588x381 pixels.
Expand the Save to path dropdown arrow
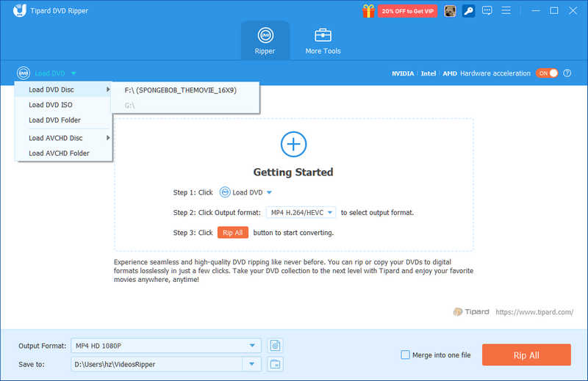(x=251, y=364)
